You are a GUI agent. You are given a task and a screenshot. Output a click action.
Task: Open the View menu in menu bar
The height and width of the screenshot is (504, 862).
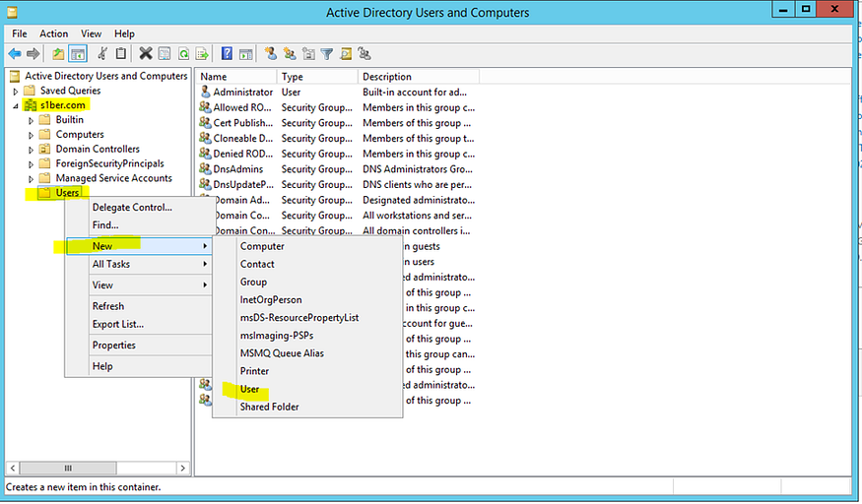point(92,33)
